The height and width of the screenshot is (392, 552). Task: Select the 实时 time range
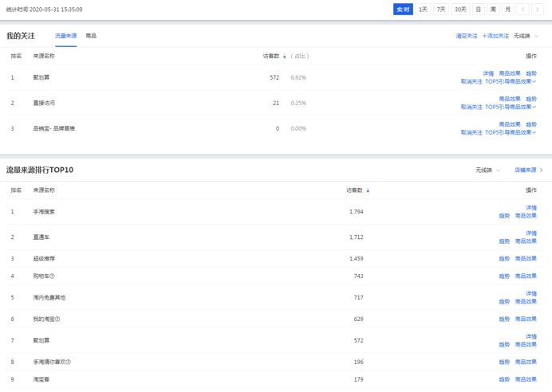(404, 10)
